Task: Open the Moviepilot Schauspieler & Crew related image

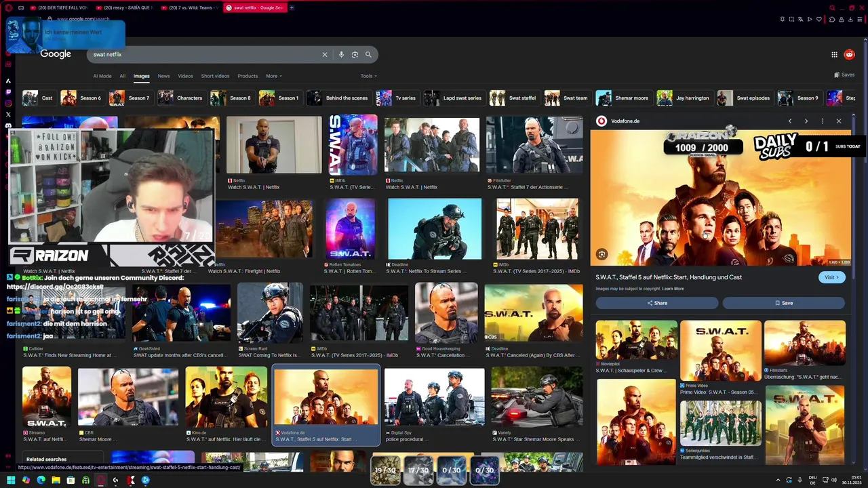Action: pos(636,340)
